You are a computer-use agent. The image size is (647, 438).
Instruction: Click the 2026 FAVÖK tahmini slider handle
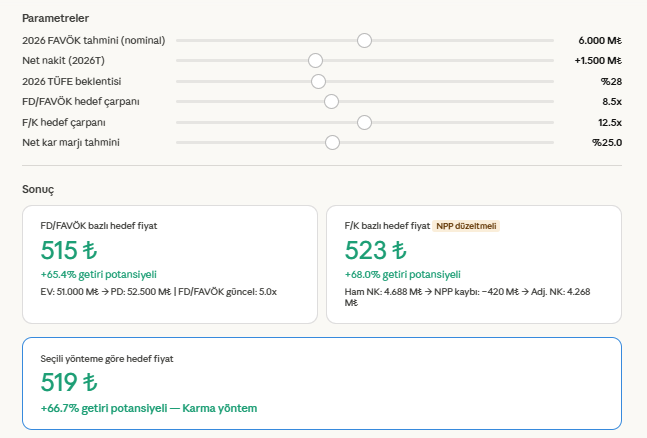pyautogui.click(x=364, y=40)
